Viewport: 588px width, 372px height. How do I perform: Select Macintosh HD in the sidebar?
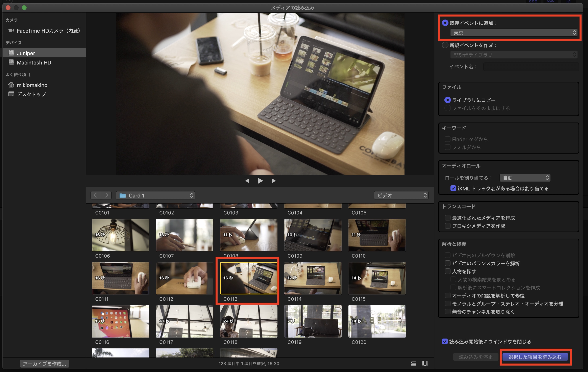coord(34,62)
